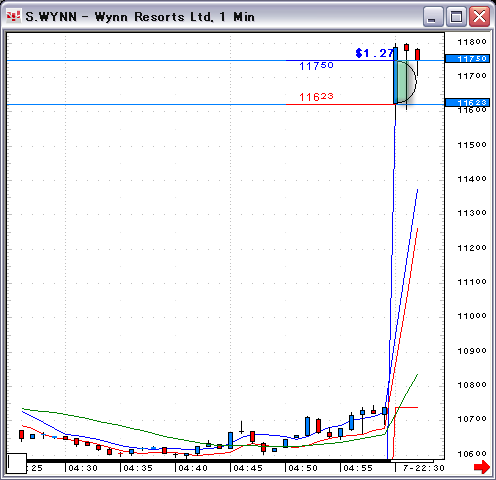496x480 pixels.
Task: Click the blue 11750 price marker on axis
Action: pyautogui.click(x=467, y=59)
